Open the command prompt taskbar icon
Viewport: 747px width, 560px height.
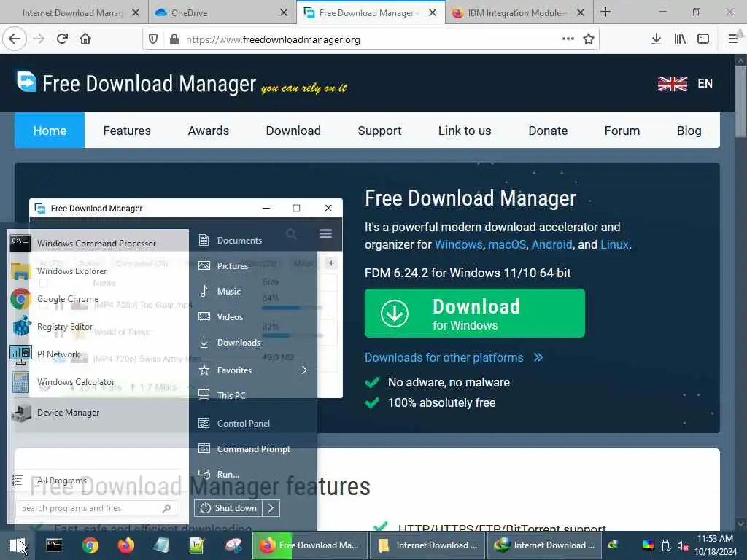coord(54,545)
